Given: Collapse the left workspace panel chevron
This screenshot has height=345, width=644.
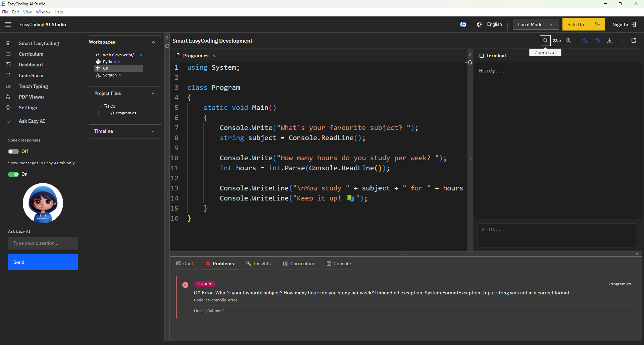Looking at the screenshot, I should click(x=167, y=38).
